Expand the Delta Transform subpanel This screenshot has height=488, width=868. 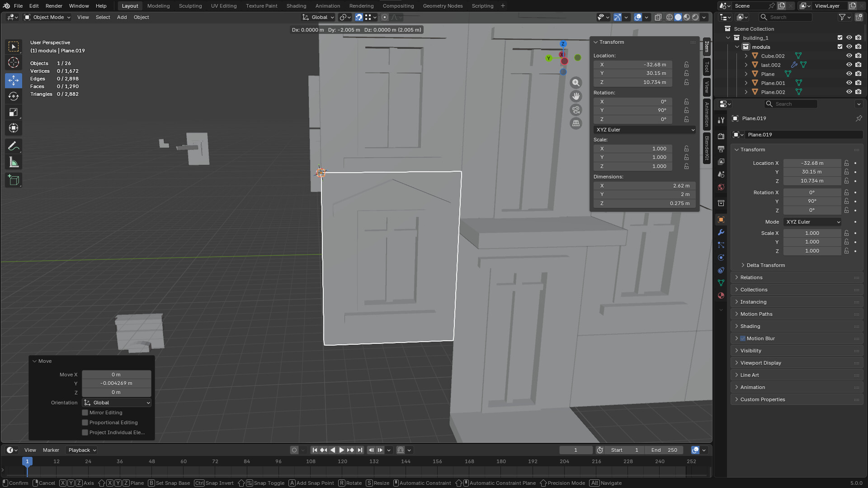pyautogui.click(x=765, y=265)
